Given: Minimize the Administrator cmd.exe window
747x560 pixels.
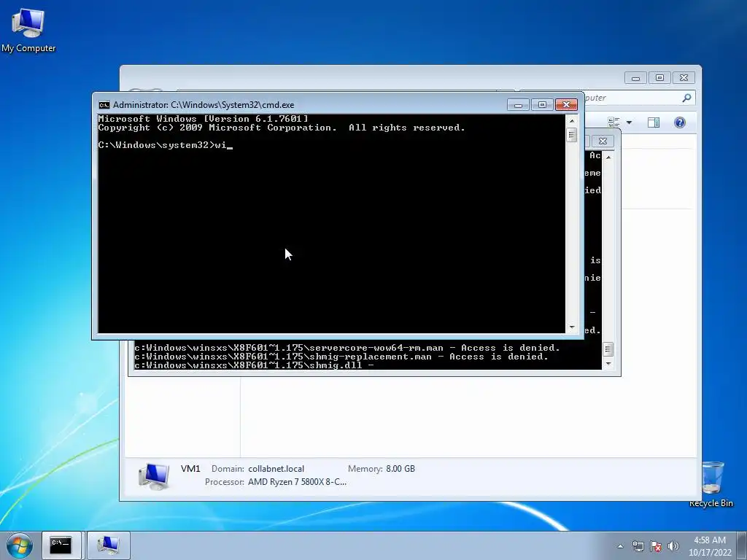Looking at the screenshot, I should pos(518,105).
